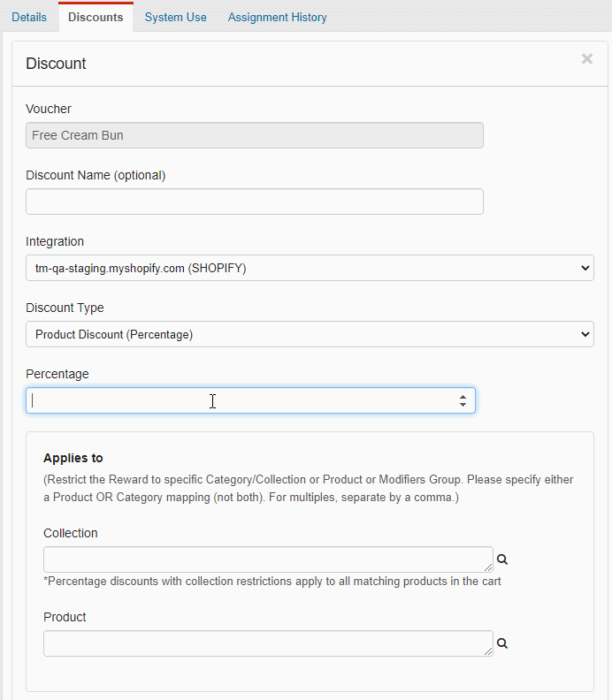Click the Product text area resize handle
Viewport: 612px width, 700px height.
(x=488, y=651)
